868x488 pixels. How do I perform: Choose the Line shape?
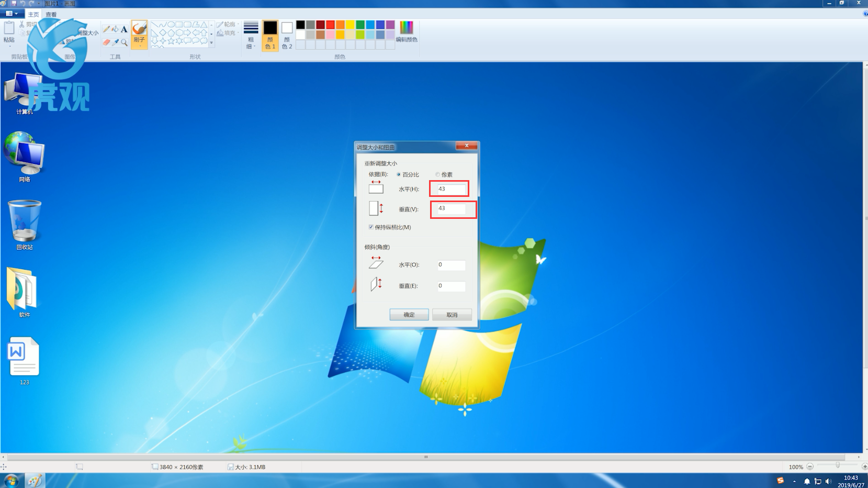pos(154,25)
